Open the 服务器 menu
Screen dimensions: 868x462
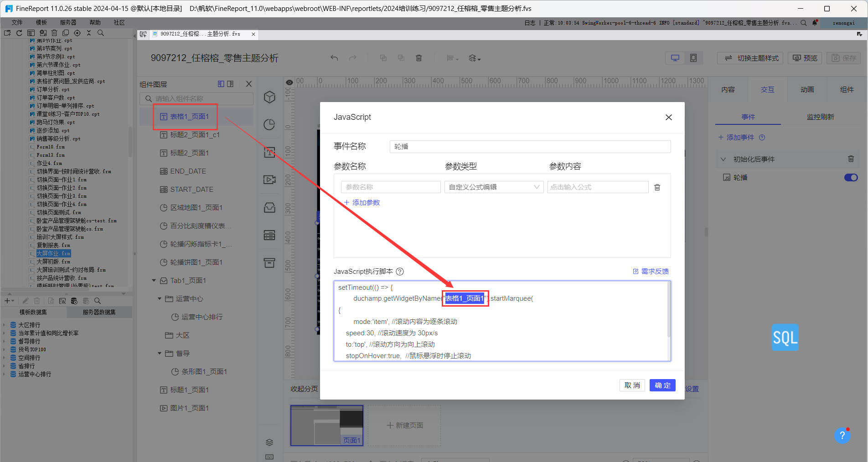(68, 22)
